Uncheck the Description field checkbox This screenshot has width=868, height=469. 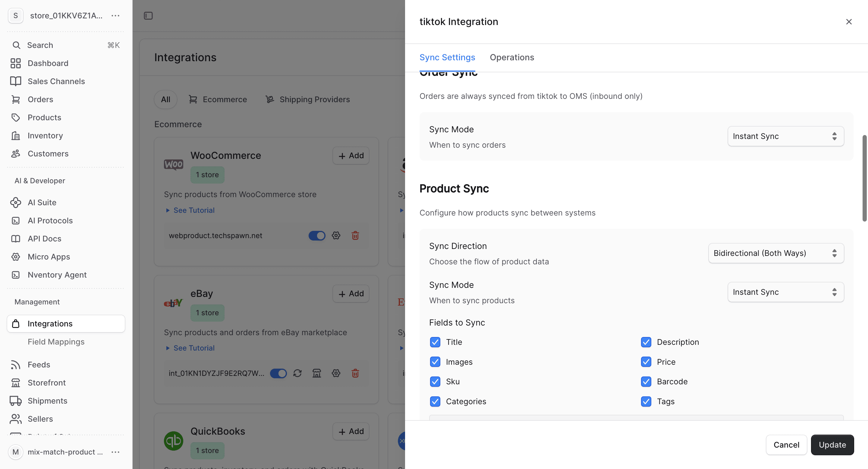pos(646,342)
